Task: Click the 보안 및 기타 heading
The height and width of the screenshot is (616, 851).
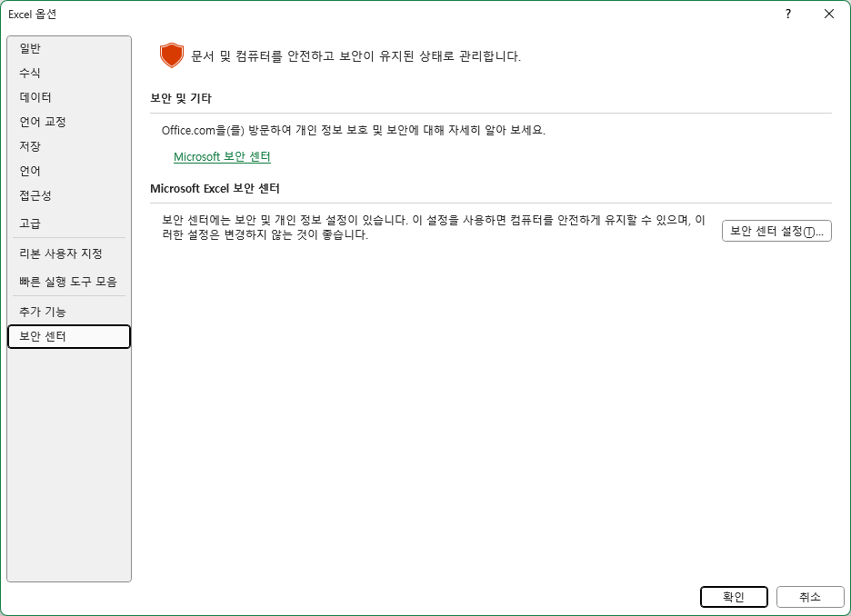Action: pos(181,98)
